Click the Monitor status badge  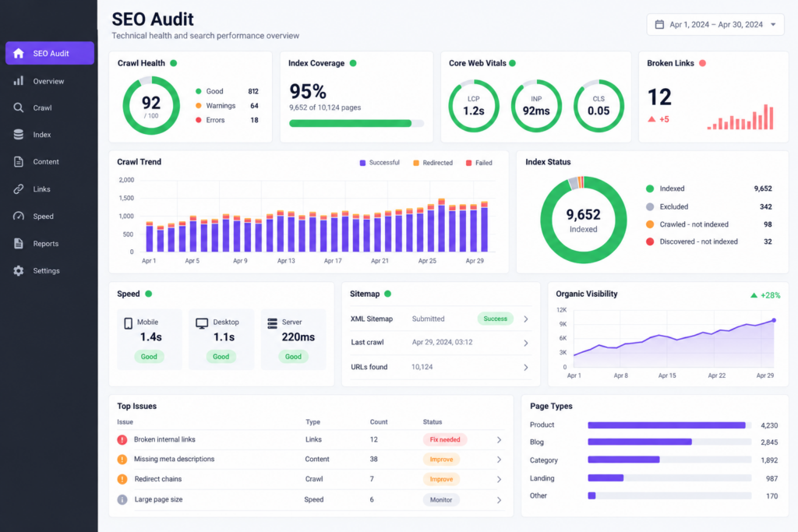pyautogui.click(x=441, y=500)
